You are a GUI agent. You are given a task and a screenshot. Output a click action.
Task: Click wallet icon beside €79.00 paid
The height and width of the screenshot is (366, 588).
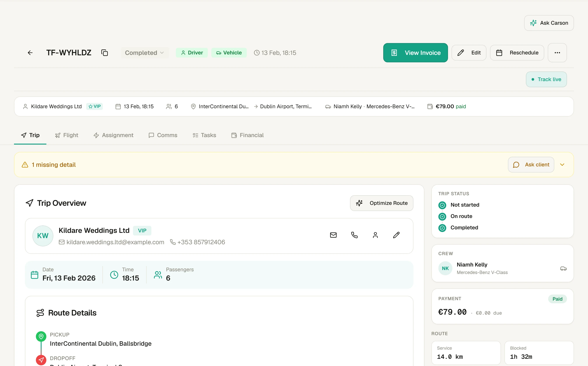pos(430,106)
